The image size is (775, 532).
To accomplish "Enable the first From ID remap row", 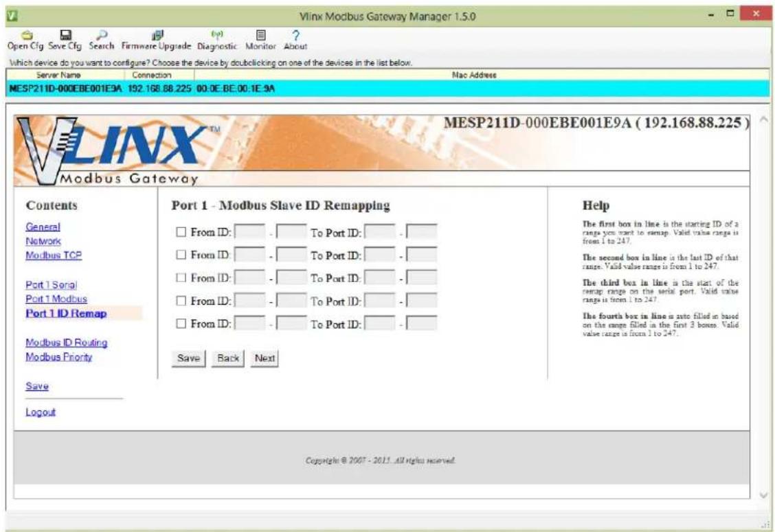I will [x=181, y=231].
